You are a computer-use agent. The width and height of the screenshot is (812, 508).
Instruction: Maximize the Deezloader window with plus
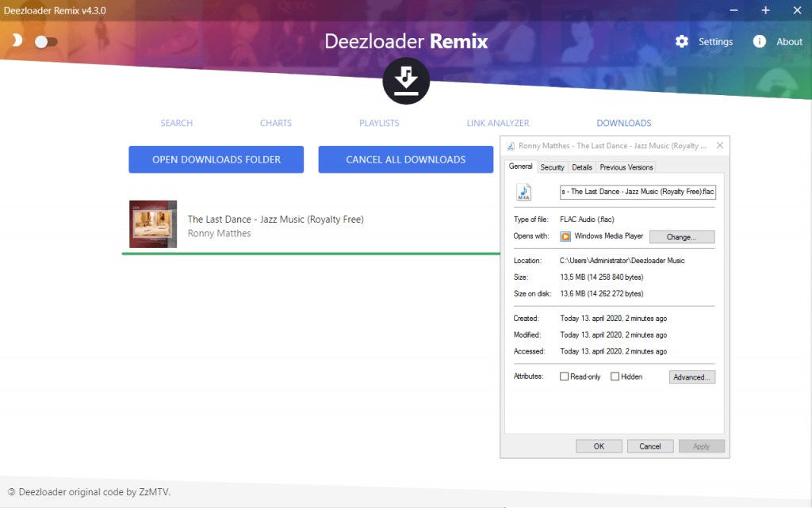point(765,10)
